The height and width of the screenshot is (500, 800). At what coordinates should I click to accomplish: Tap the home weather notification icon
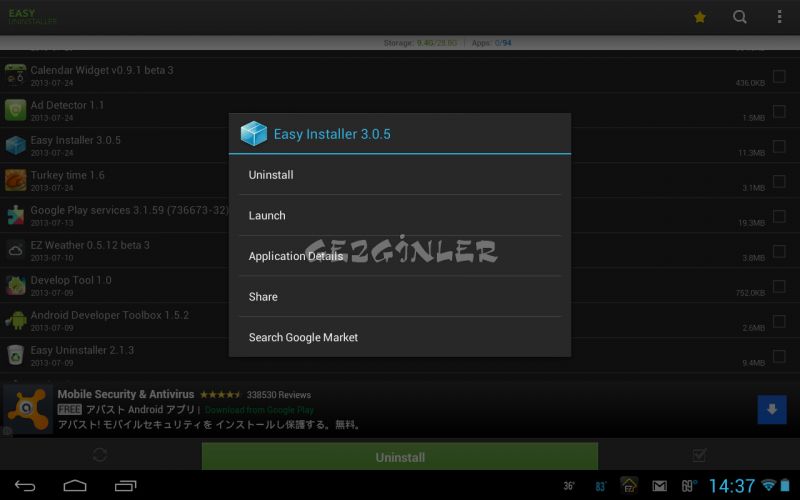(x=629, y=485)
